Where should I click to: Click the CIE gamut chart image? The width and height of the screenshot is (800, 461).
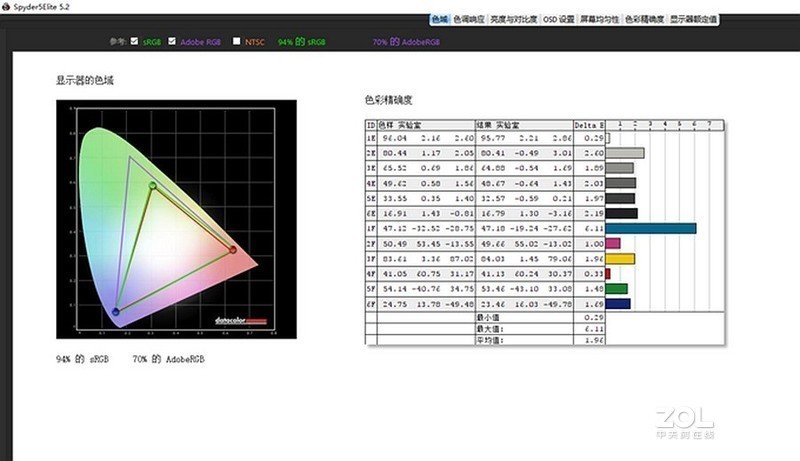pyautogui.click(x=176, y=219)
